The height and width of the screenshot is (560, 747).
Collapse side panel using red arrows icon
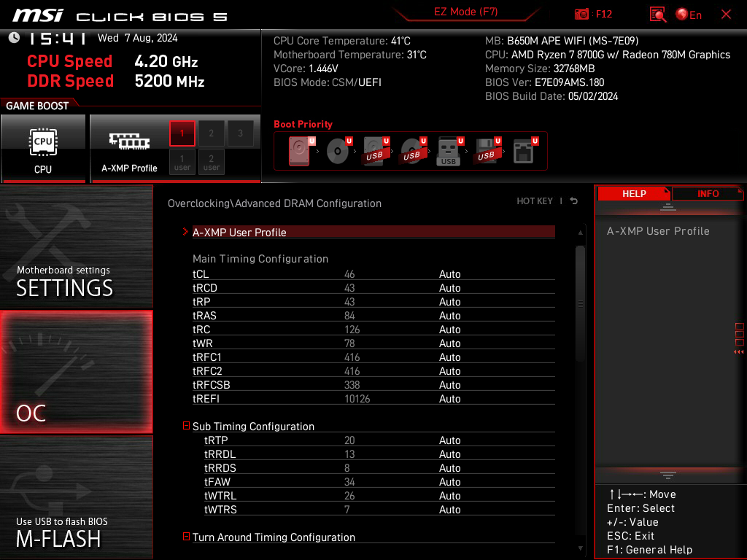(738, 352)
